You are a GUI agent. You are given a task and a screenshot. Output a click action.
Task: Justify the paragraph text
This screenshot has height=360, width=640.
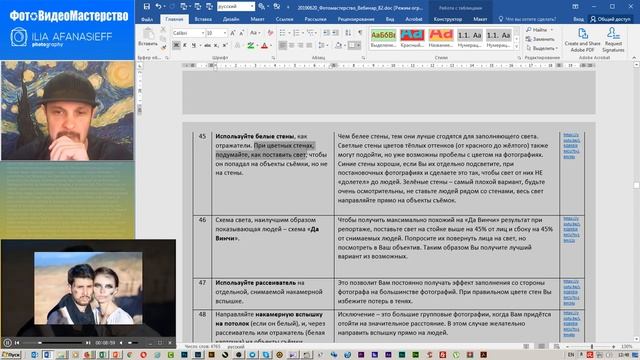tap(309, 45)
